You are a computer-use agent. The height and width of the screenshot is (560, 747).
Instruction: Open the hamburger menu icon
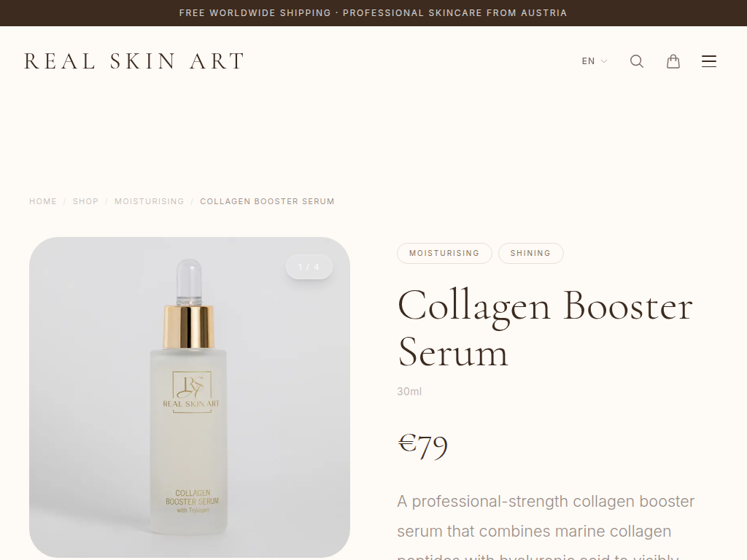coord(709,61)
